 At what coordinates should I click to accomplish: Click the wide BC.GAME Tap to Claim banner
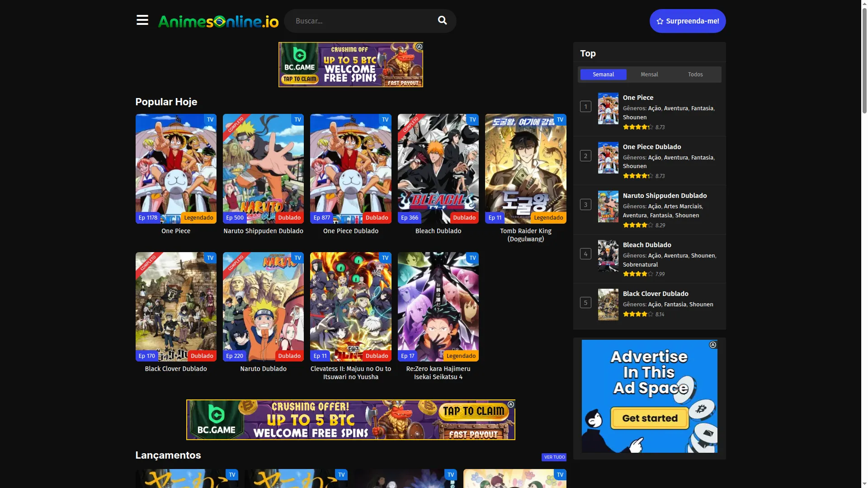[351, 420]
